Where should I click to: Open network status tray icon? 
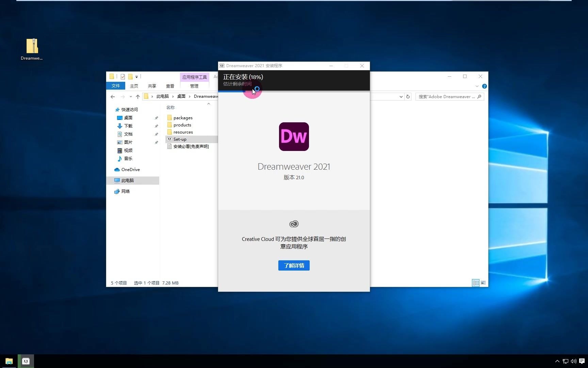coord(565,361)
